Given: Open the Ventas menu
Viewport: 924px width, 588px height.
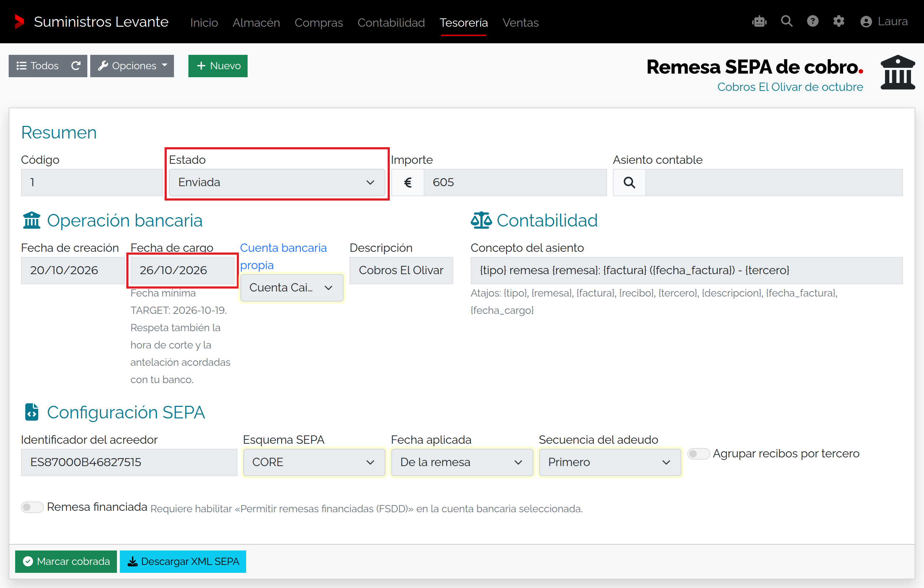Looking at the screenshot, I should click(520, 22).
